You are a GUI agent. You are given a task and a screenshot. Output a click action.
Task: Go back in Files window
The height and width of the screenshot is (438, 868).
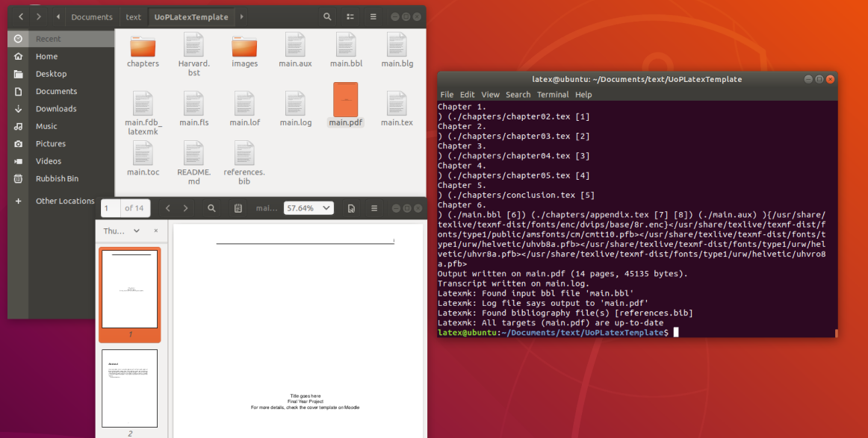pyautogui.click(x=21, y=16)
